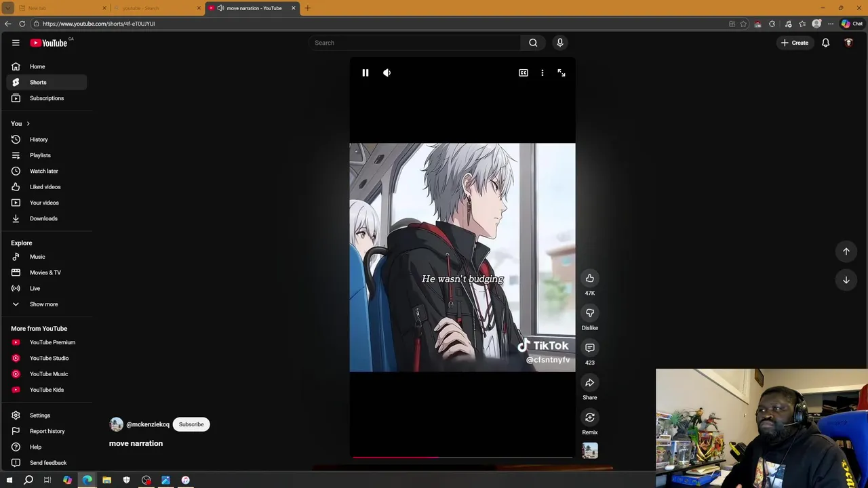This screenshot has height=488, width=868.
Task: Toggle closed captions on the Short
Action: point(524,73)
